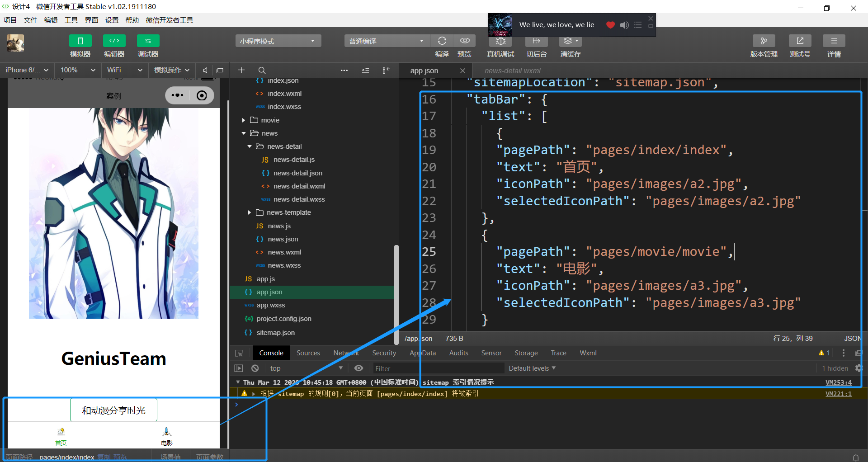Click the 清缓存 clear cache icon

point(571,41)
